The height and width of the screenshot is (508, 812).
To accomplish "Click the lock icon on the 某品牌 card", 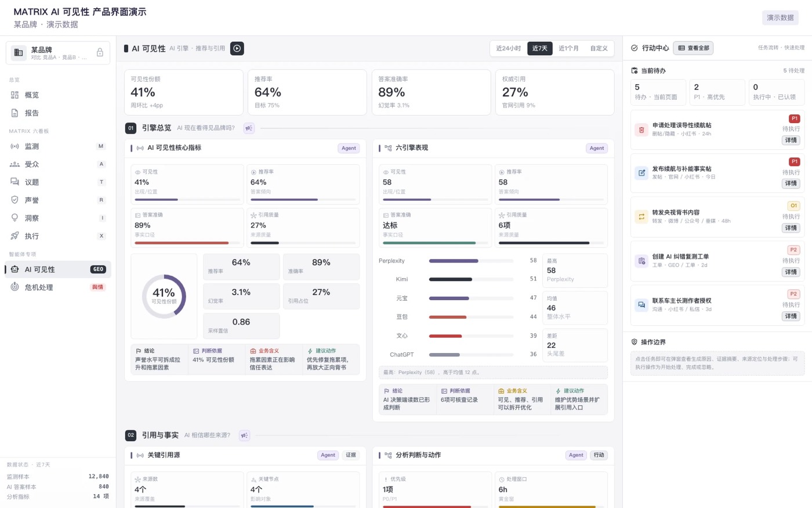I will pyautogui.click(x=100, y=52).
